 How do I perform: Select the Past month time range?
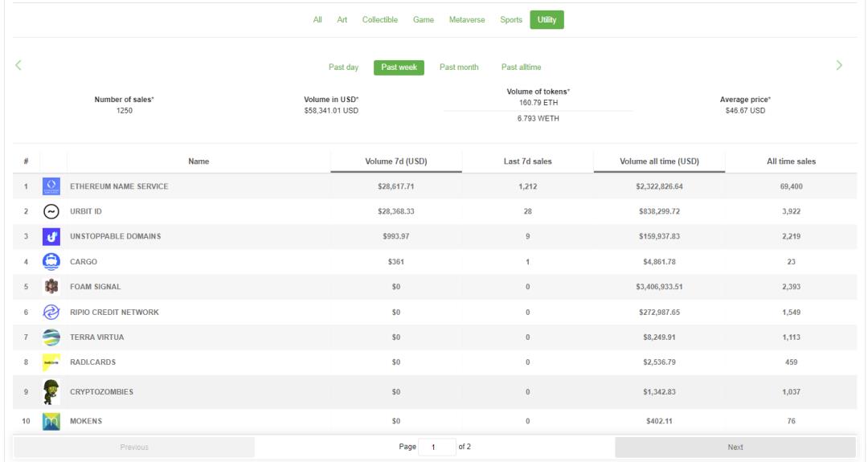(459, 67)
